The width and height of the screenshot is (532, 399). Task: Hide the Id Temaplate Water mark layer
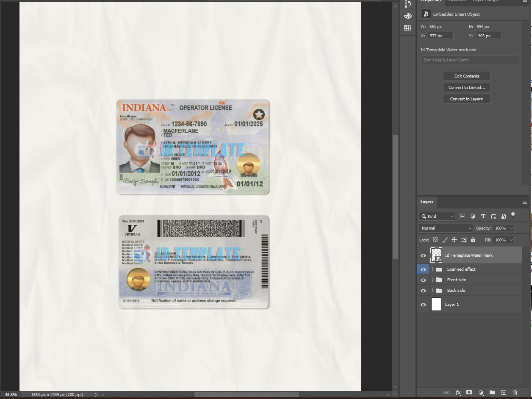pyautogui.click(x=423, y=255)
